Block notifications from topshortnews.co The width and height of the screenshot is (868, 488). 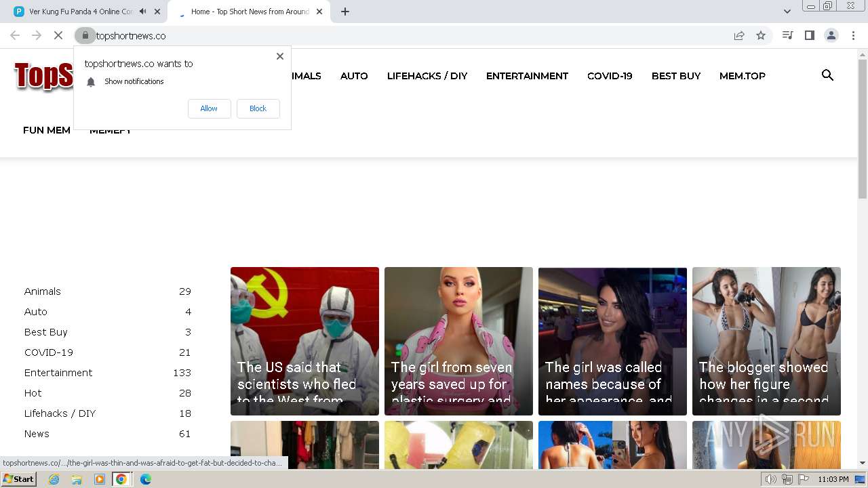click(x=258, y=108)
